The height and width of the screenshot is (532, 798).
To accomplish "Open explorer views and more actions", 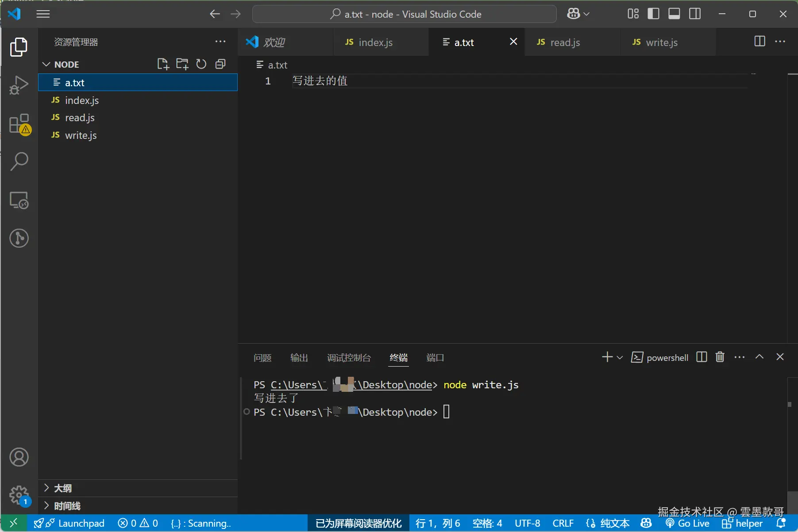I will pos(220,42).
